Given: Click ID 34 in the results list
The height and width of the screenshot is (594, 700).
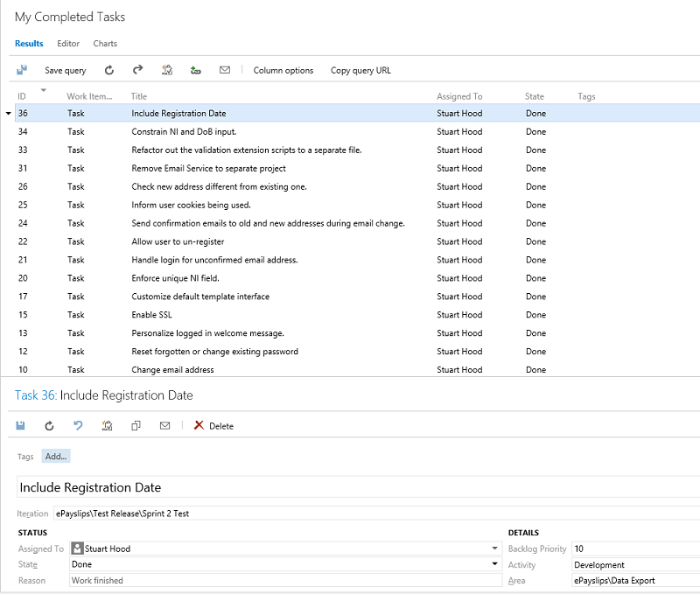Looking at the screenshot, I should pos(23,131).
